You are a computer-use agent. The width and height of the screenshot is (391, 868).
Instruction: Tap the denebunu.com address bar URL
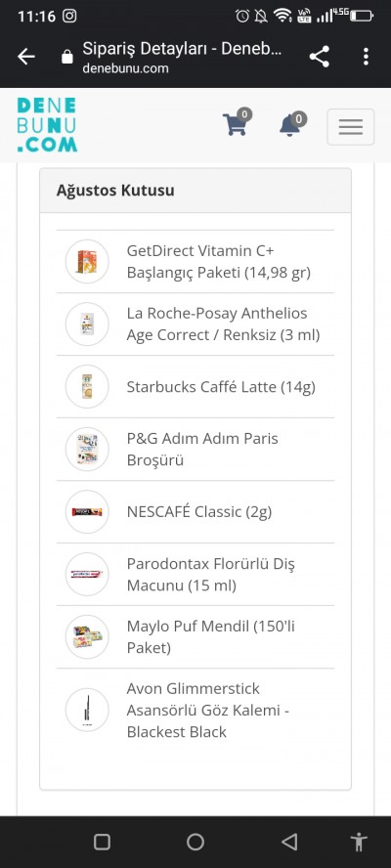125,68
